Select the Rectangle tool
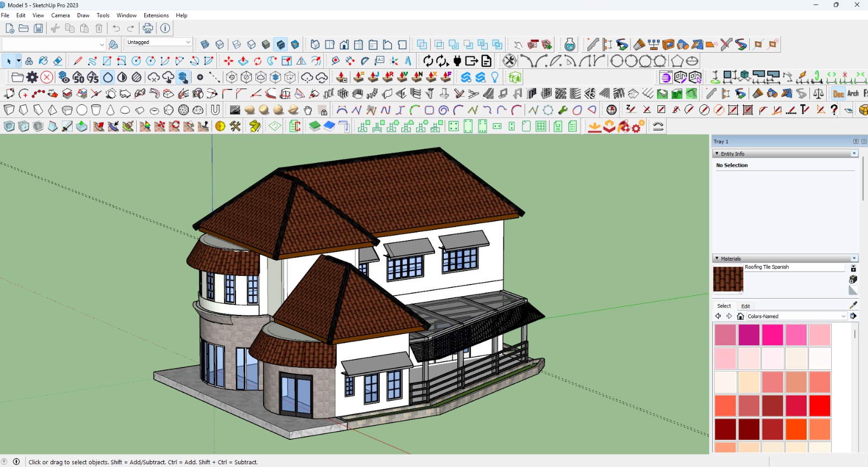Screen dimensions: 868x467 (107, 61)
